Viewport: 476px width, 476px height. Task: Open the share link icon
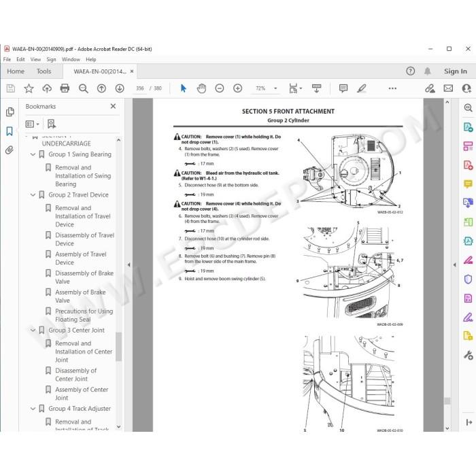[x=430, y=88]
